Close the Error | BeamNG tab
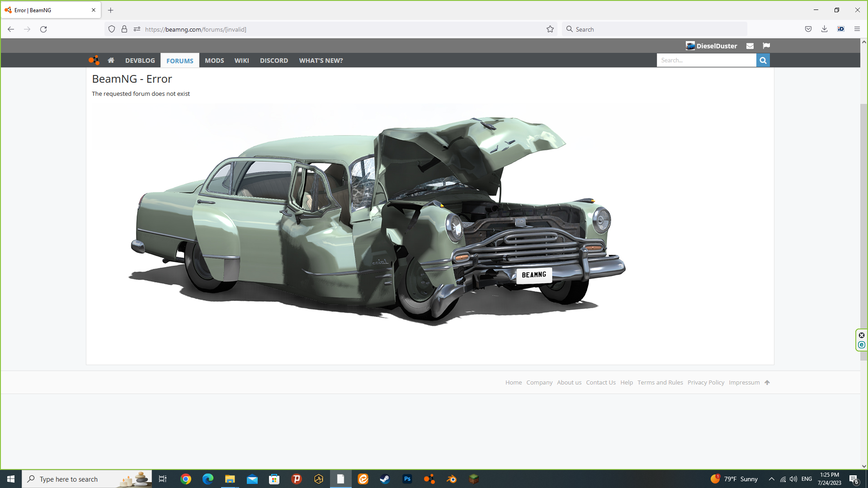868x488 pixels. click(94, 10)
